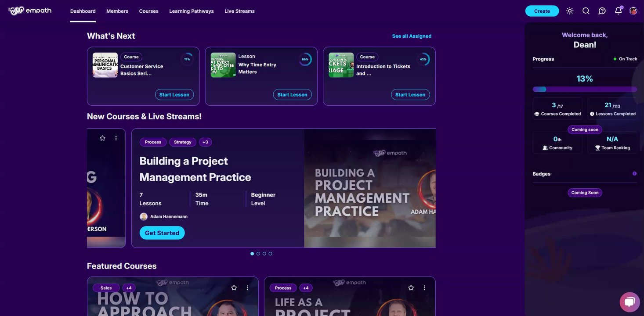Select third carousel dot indicator
The height and width of the screenshot is (316, 644).
point(264,254)
